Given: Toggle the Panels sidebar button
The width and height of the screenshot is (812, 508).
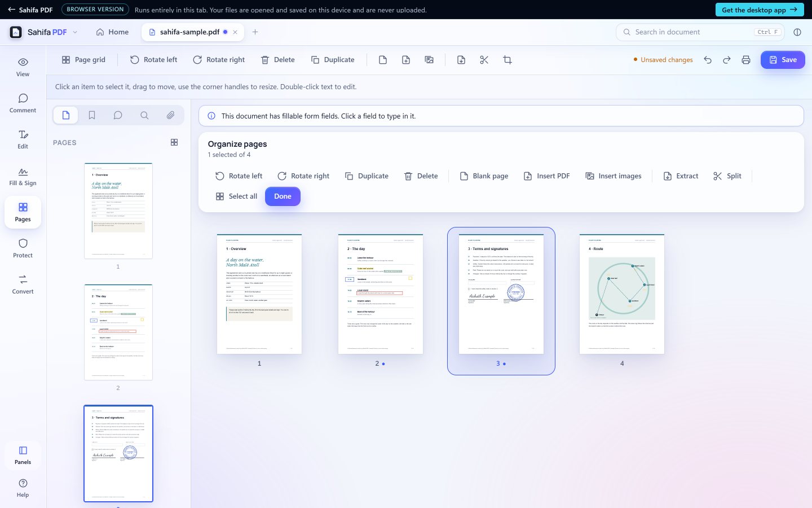Looking at the screenshot, I should point(23,455).
